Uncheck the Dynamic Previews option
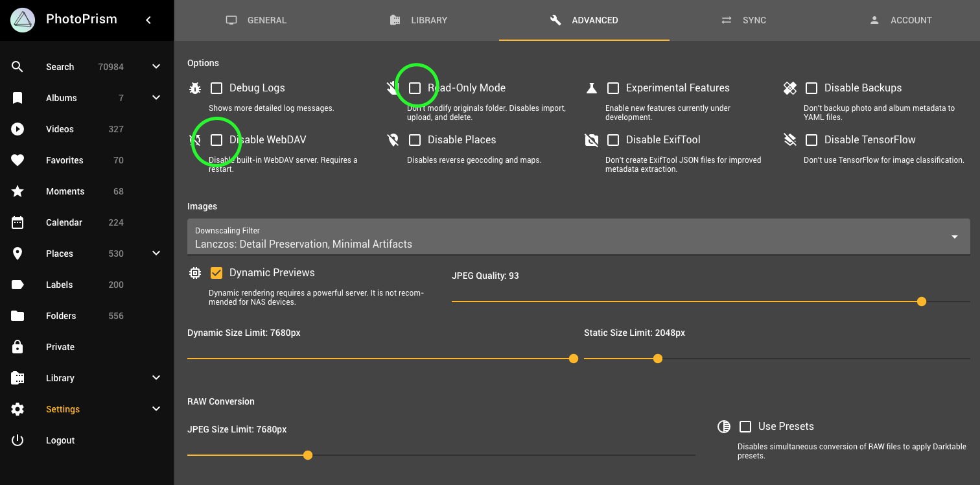 216,272
